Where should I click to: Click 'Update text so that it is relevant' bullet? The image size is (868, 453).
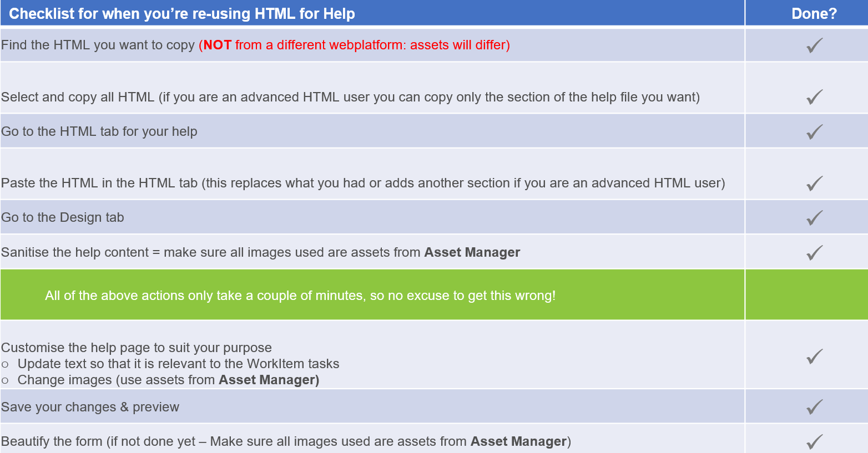point(178,364)
